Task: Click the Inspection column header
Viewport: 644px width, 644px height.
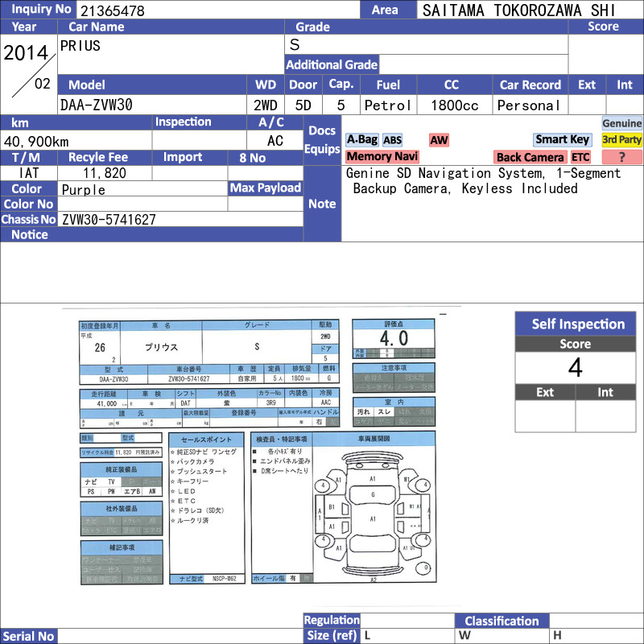Action: point(199,122)
